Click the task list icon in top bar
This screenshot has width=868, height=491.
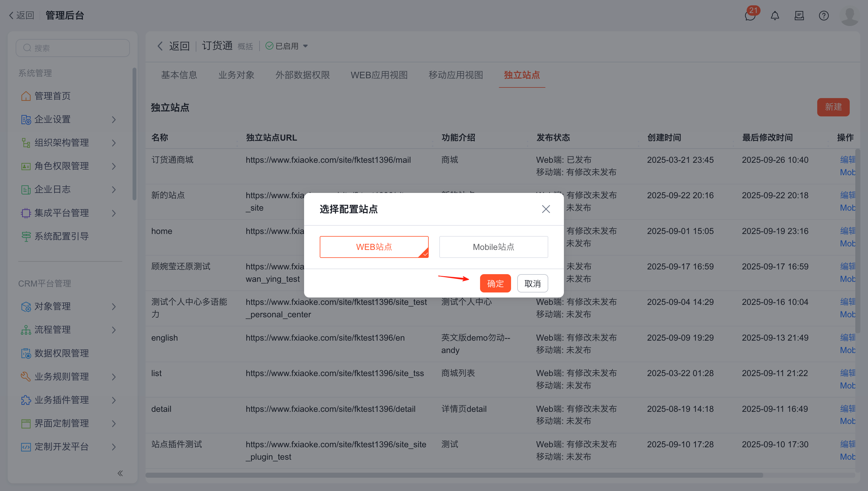(x=799, y=16)
